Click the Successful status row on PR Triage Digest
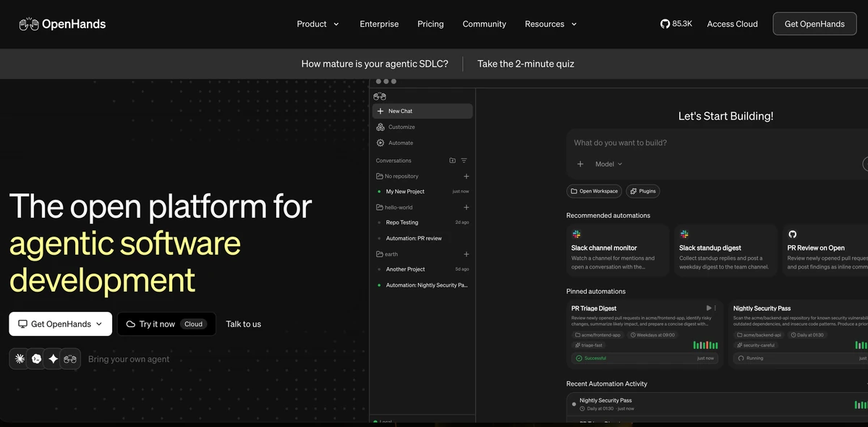 tap(644, 358)
